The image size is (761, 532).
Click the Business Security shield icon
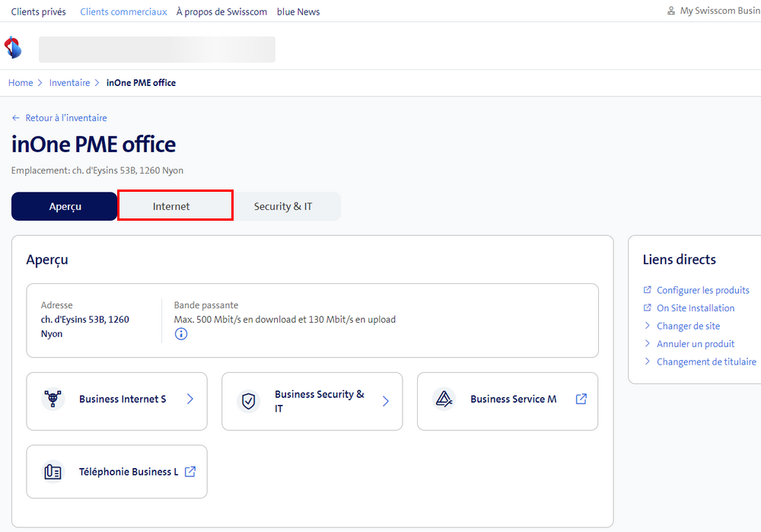248,401
